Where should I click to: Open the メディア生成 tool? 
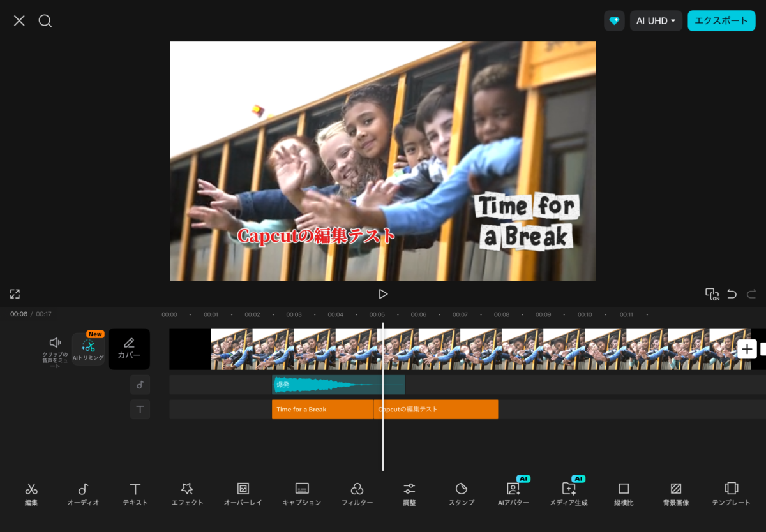point(569,494)
